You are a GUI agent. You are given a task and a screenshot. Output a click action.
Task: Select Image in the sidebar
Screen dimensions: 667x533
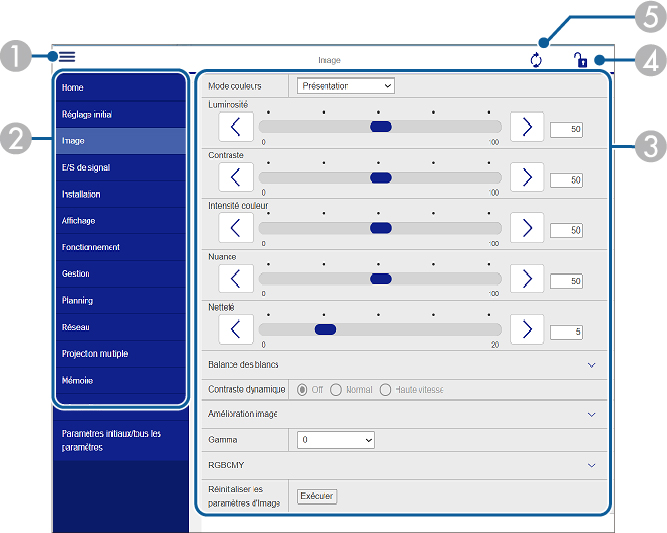pyautogui.click(x=121, y=141)
